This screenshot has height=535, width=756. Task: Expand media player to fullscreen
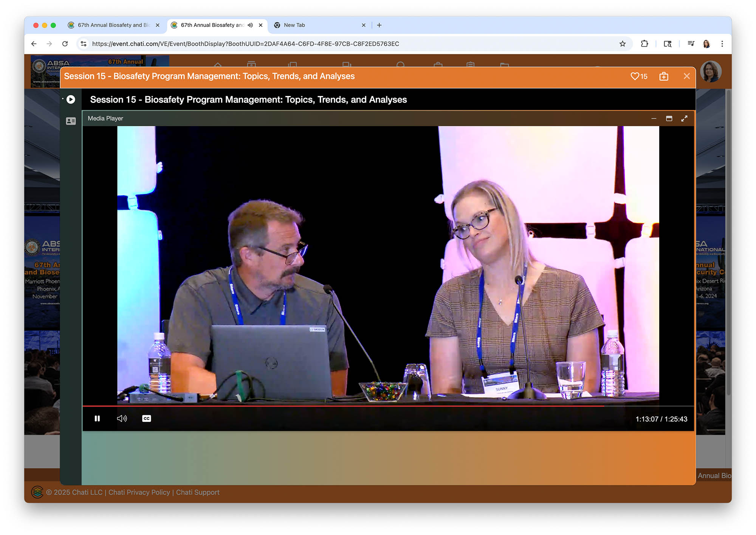[x=684, y=119]
